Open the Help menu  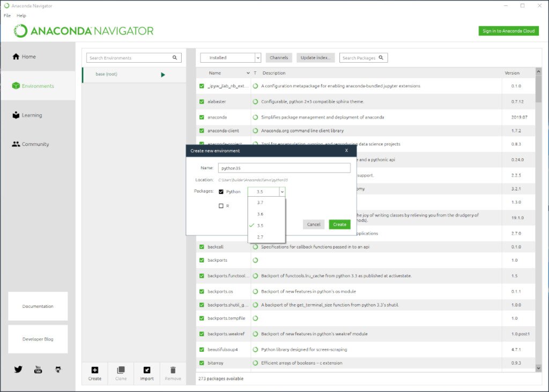pos(21,16)
